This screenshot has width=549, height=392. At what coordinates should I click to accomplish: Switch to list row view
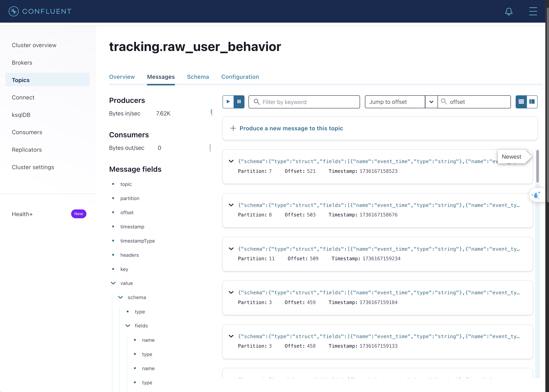click(521, 102)
